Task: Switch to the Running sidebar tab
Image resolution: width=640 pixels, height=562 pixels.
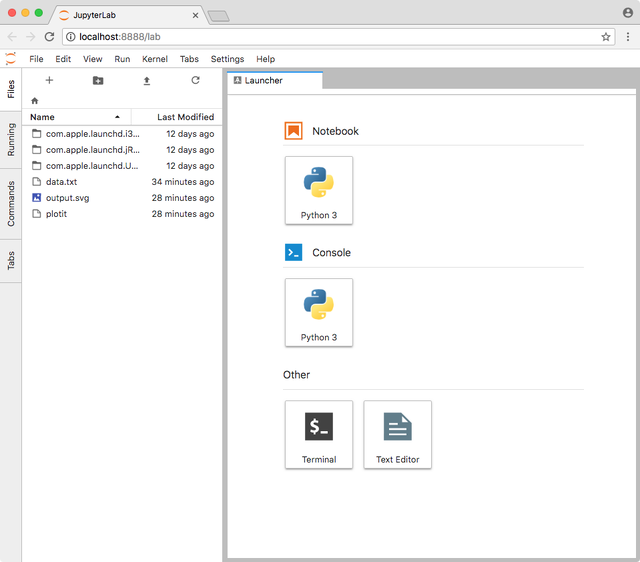Action: pyautogui.click(x=11, y=139)
